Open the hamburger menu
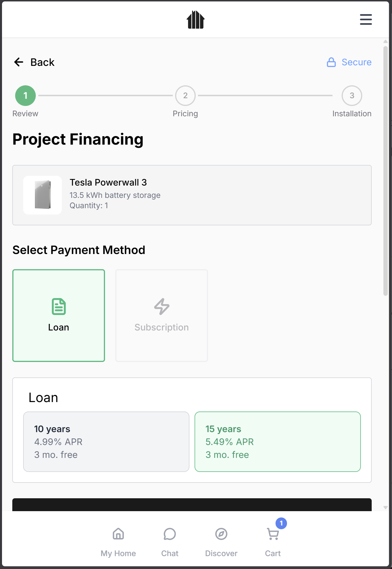Image resolution: width=392 pixels, height=569 pixels. tap(366, 19)
